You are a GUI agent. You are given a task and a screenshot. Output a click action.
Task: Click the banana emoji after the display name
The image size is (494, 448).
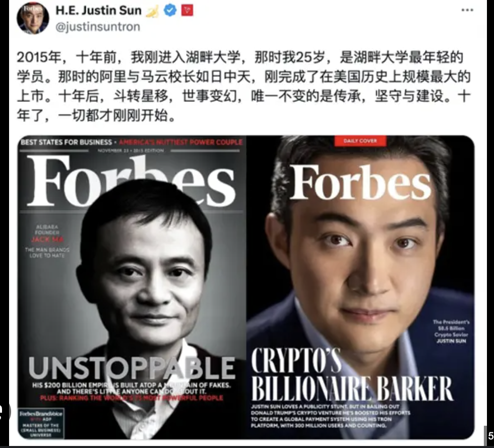click(x=152, y=11)
